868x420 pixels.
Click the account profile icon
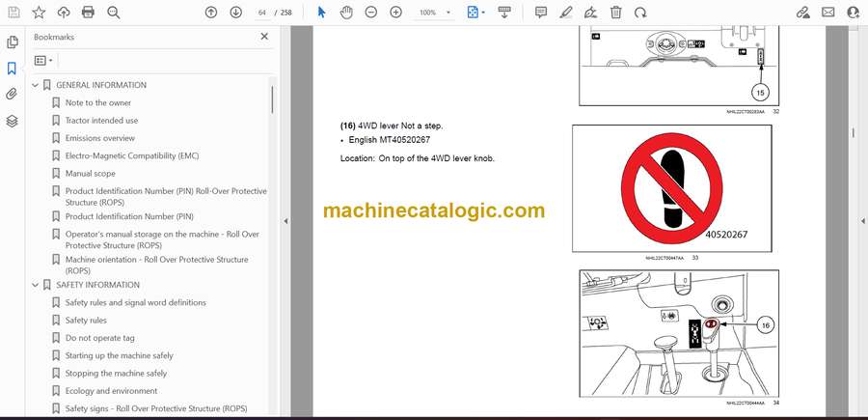coord(854,13)
